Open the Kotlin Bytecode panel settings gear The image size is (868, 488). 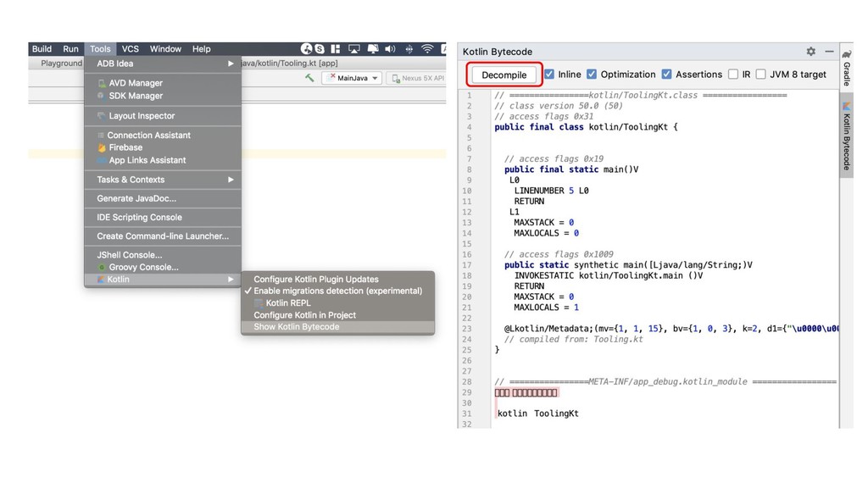pos(810,52)
